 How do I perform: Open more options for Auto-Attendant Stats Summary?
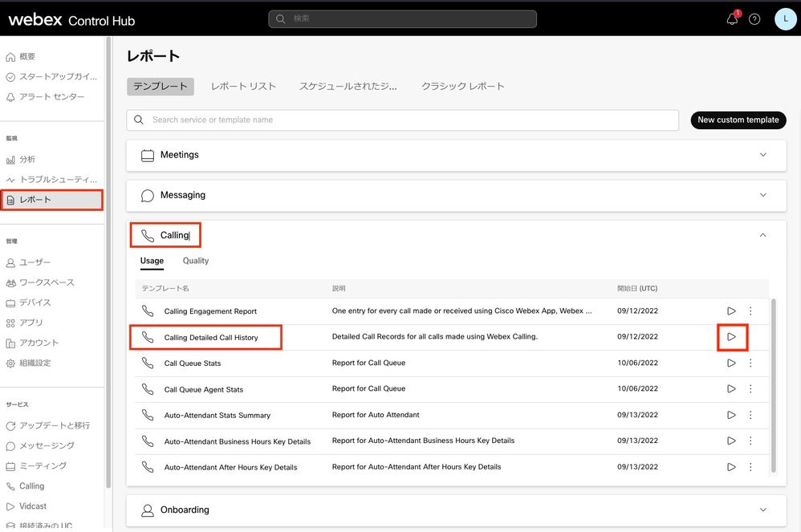click(750, 415)
